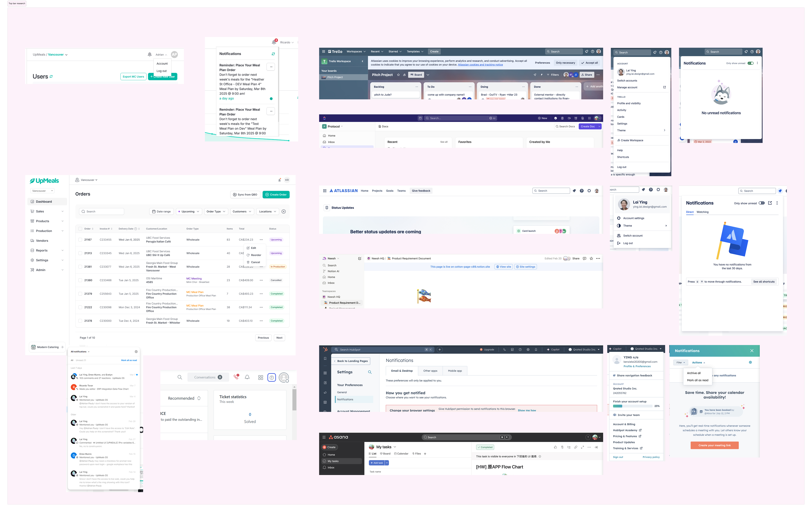Click Show me how link in HubSpot
Screen dimensions: 812x512
click(527, 410)
